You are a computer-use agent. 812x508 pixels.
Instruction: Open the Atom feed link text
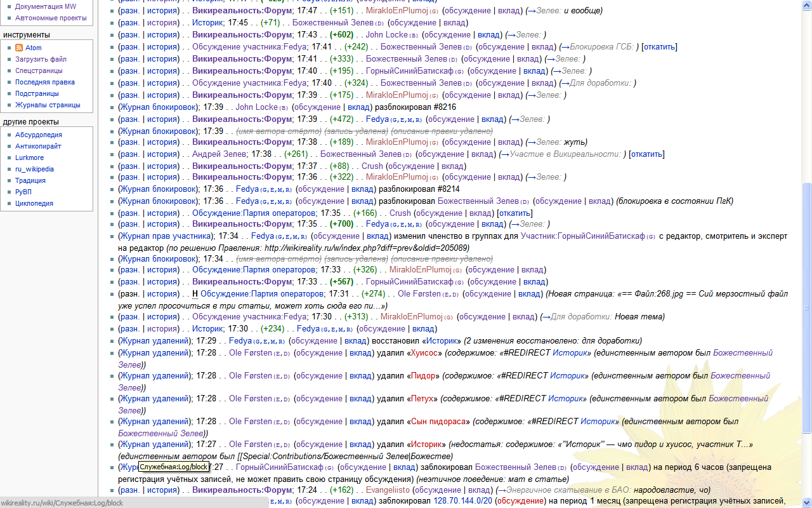[33, 48]
